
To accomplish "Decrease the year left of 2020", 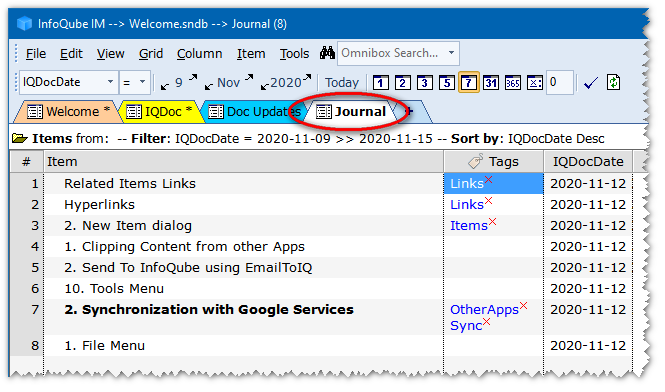I will (x=265, y=87).
